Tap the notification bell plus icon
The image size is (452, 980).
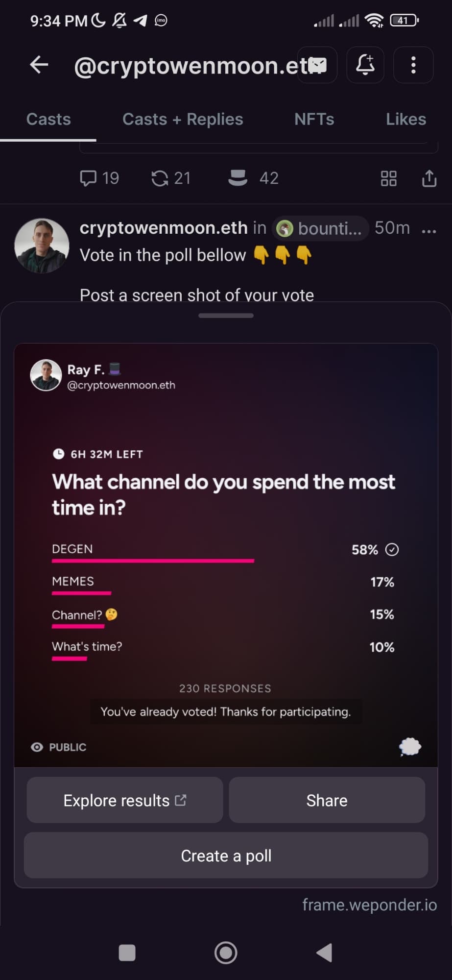pyautogui.click(x=365, y=65)
